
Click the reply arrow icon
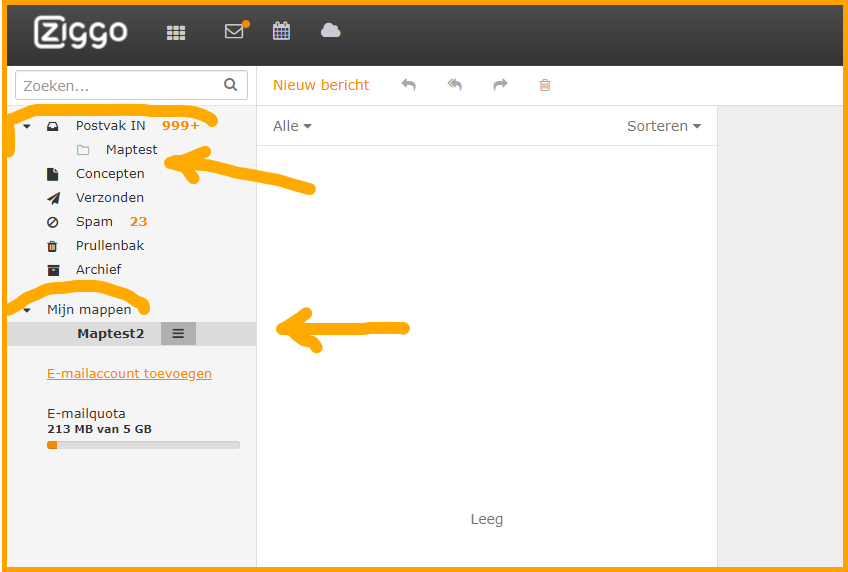pos(408,85)
